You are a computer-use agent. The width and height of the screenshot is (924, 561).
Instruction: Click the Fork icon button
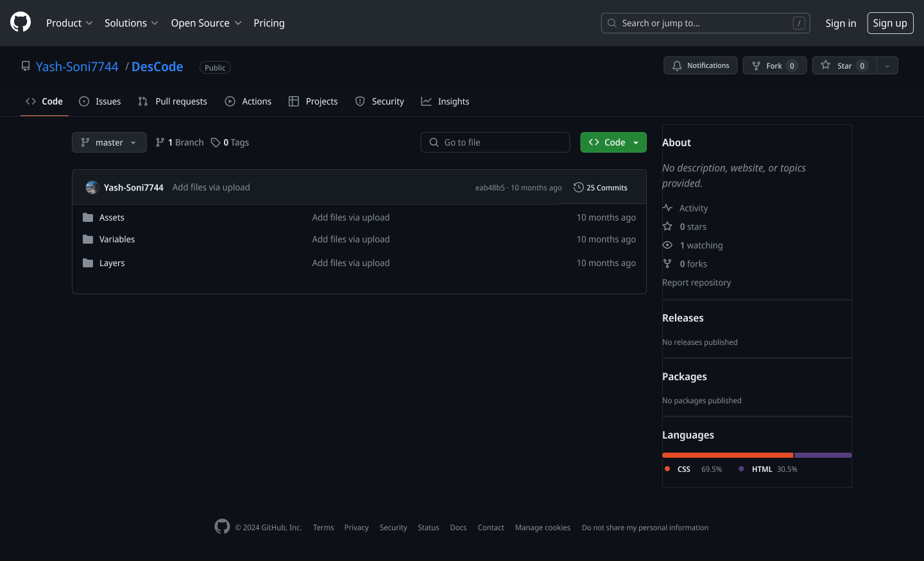(x=756, y=65)
